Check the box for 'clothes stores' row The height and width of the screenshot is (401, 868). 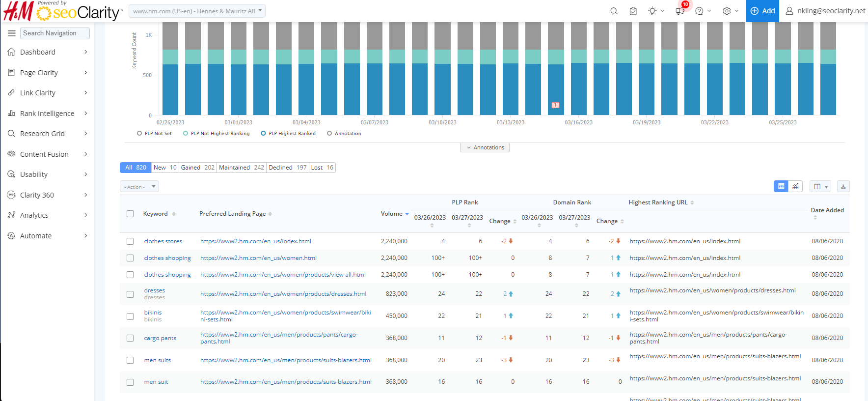point(130,241)
